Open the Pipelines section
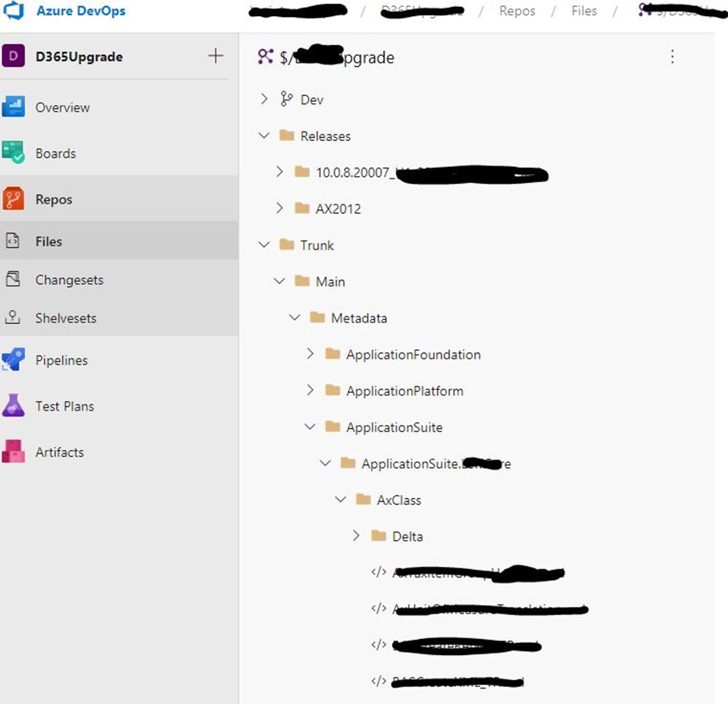Image resolution: width=728 pixels, height=704 pixels. (62, 360)
